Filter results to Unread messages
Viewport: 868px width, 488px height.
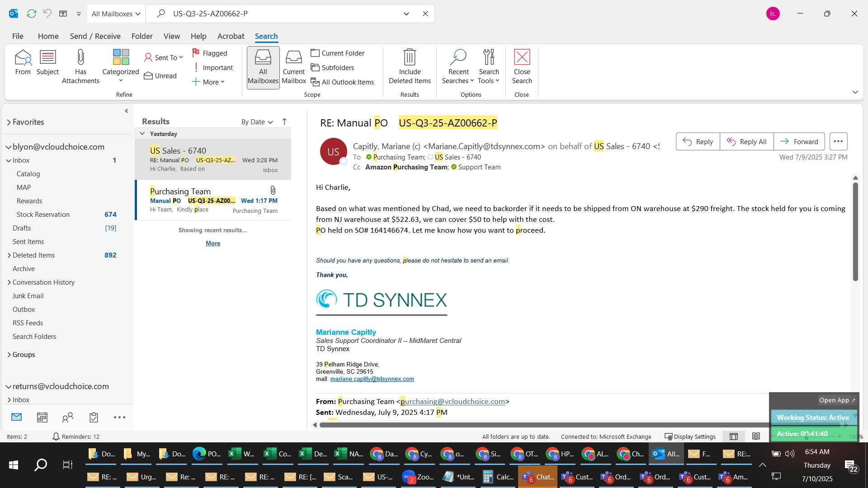(x=160, y=75)
